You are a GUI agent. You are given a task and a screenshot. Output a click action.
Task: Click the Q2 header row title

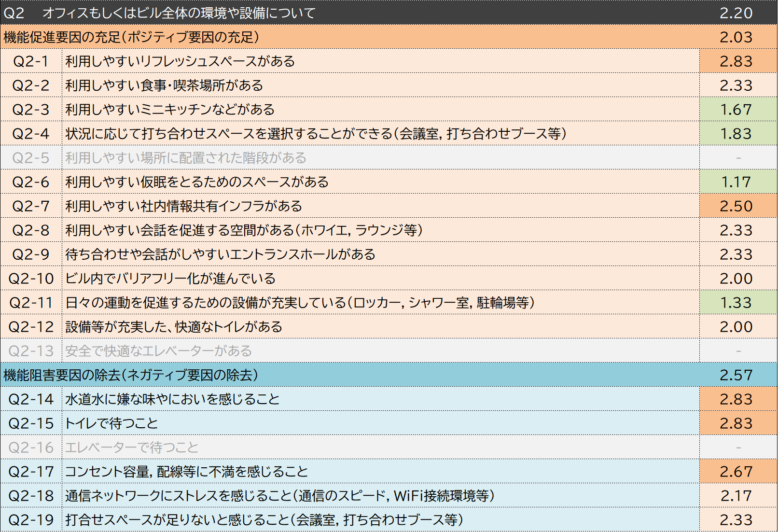tap(179, 13)
